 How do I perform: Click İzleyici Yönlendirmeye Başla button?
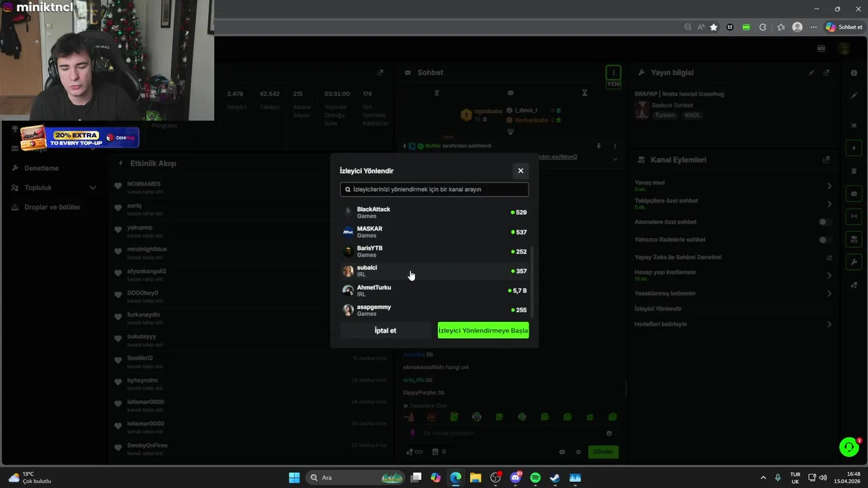pyautogui.click(x=483, y=331)
